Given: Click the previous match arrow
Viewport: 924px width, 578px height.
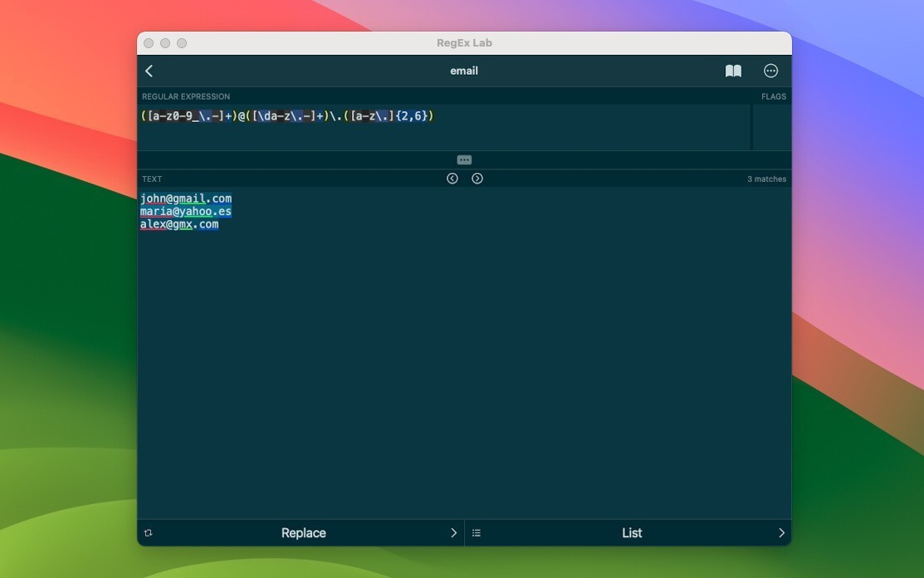Looking at the screenshot, I should click(452, 178).
